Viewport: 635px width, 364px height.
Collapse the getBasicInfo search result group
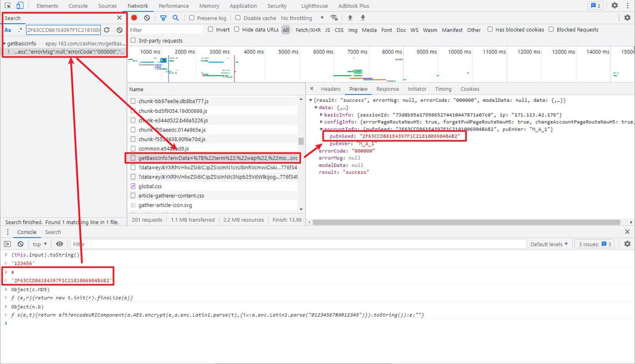tap(4, 44)
